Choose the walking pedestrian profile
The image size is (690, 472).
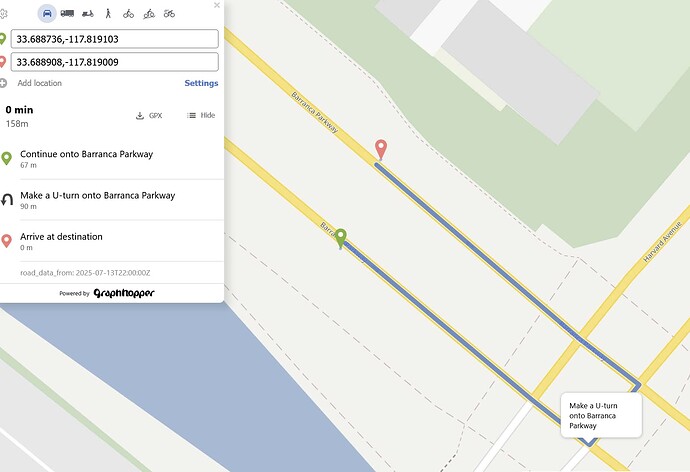[x=107, y=13]
